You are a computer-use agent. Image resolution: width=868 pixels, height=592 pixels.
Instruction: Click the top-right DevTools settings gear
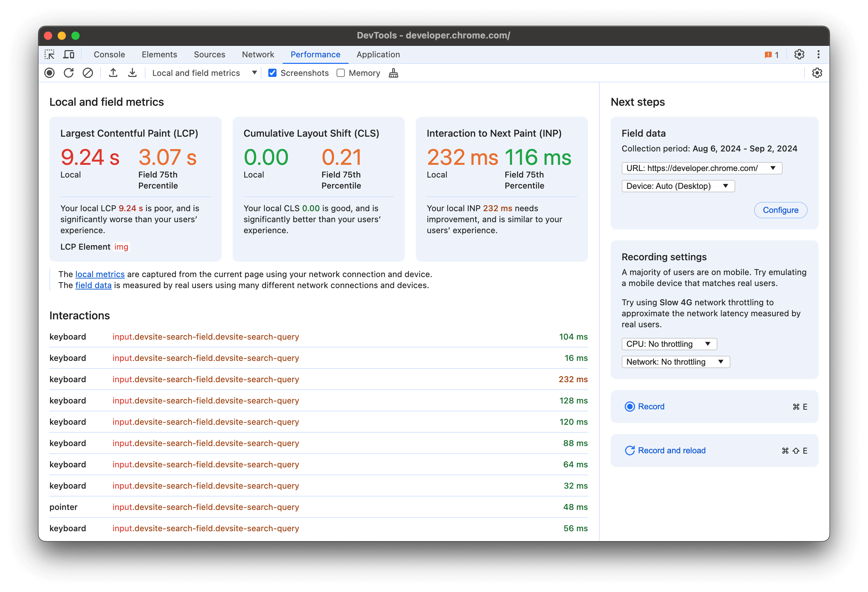click(801, 54)
